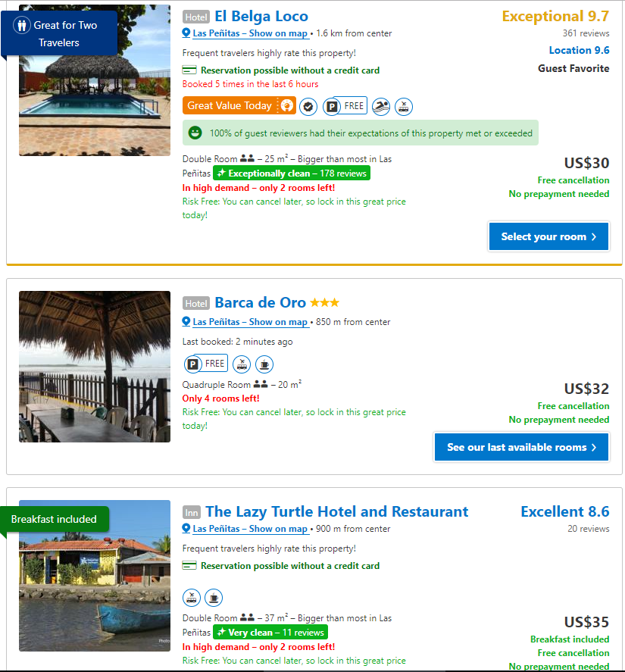
Task: Click the Exceptional 9.7 review score
Action: (555, 17)
